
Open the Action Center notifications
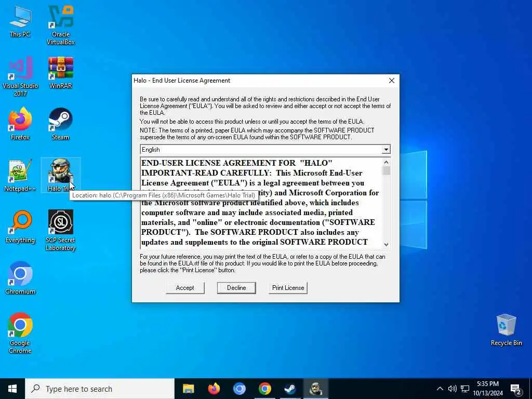(516, 389)
